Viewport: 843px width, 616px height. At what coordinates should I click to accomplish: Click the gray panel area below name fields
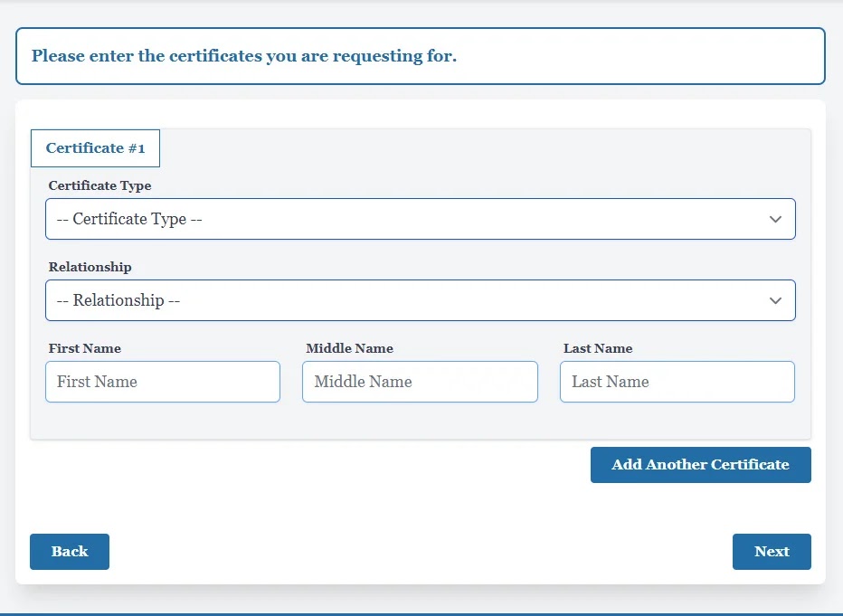420,421
